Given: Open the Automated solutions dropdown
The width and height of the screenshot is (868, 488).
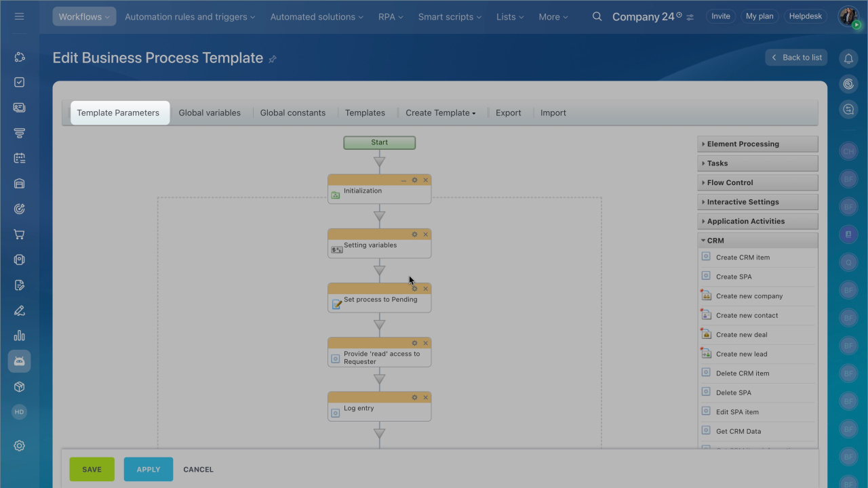Looking at the screenshot, I should (x=317, y=16).
